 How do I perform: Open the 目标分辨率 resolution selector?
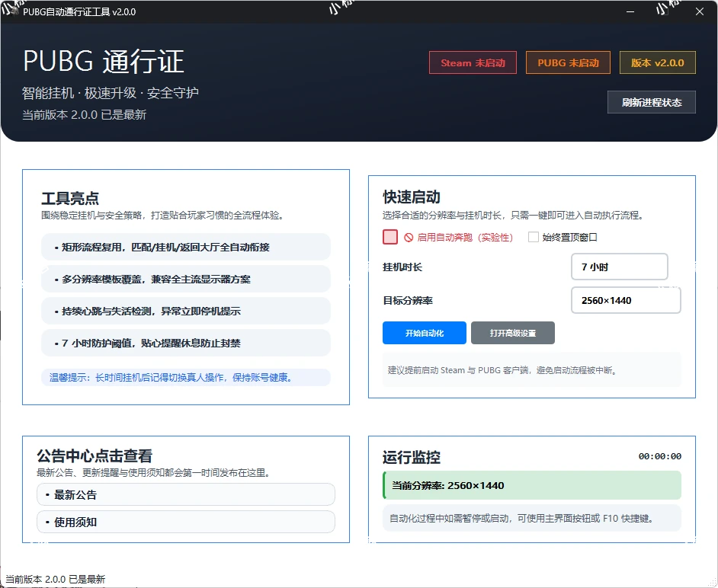(625, 300)
